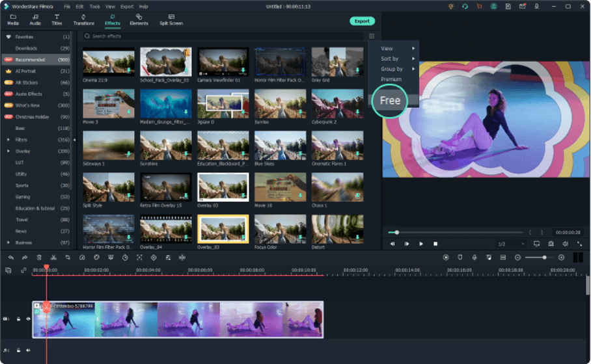This screenshot has height=364, width=591.
Task: Open the Edit adjustment sliders icon
Action: click(168, 257)
